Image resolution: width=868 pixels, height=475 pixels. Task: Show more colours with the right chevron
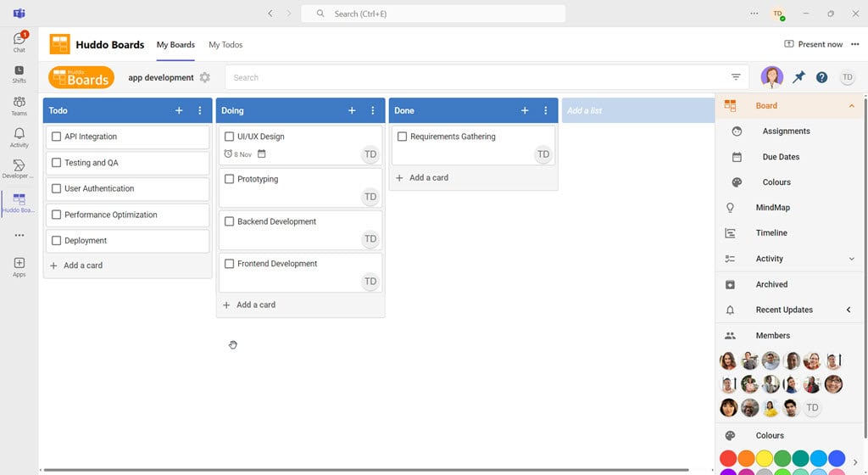(x=855, y=462)
